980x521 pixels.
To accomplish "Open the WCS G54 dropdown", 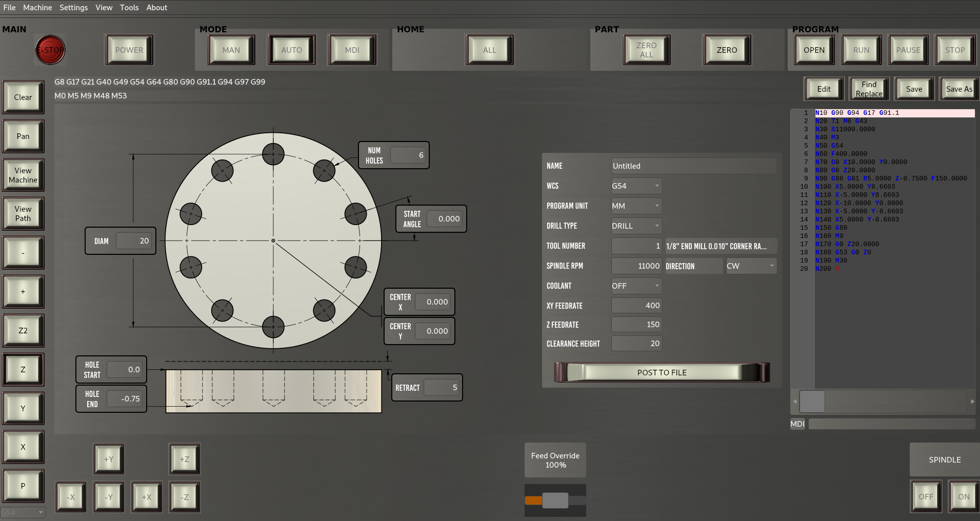I will tap(636, 186).
